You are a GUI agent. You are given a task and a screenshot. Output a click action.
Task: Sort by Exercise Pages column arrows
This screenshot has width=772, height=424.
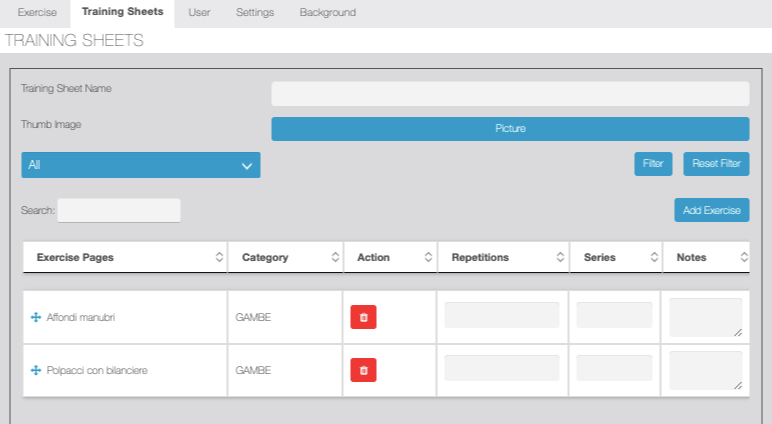click(219, 257)
